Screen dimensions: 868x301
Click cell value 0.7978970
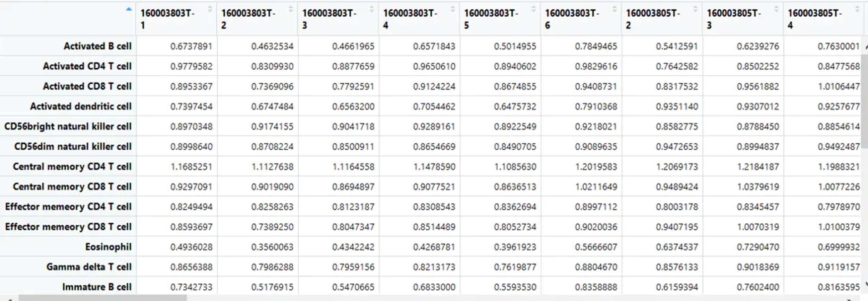pyautogui.click(x=838, y=207)
